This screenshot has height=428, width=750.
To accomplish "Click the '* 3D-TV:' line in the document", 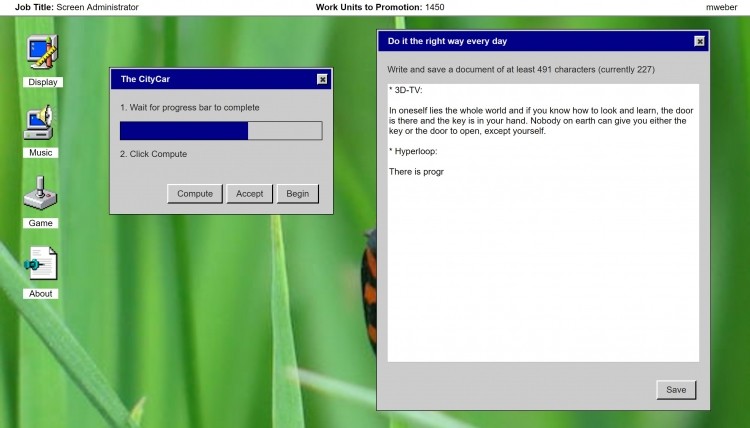I will point(406,90).
